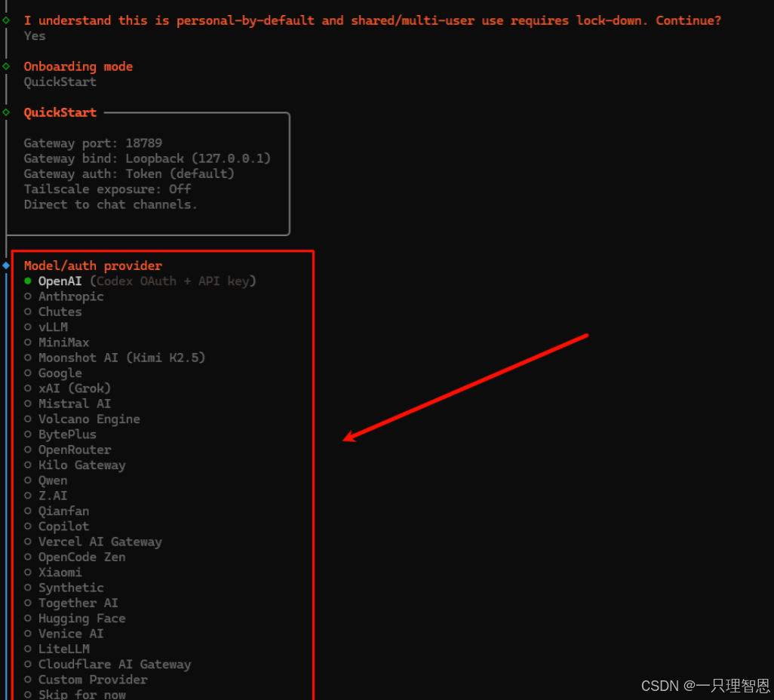Select the Z.AI option
This screenshot has width=774, height=700.
pyautogui.click(x=45, y=495)
